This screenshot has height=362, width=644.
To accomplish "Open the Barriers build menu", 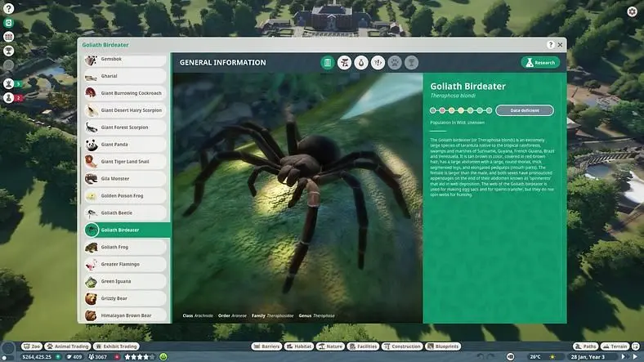I will (266, 346).
